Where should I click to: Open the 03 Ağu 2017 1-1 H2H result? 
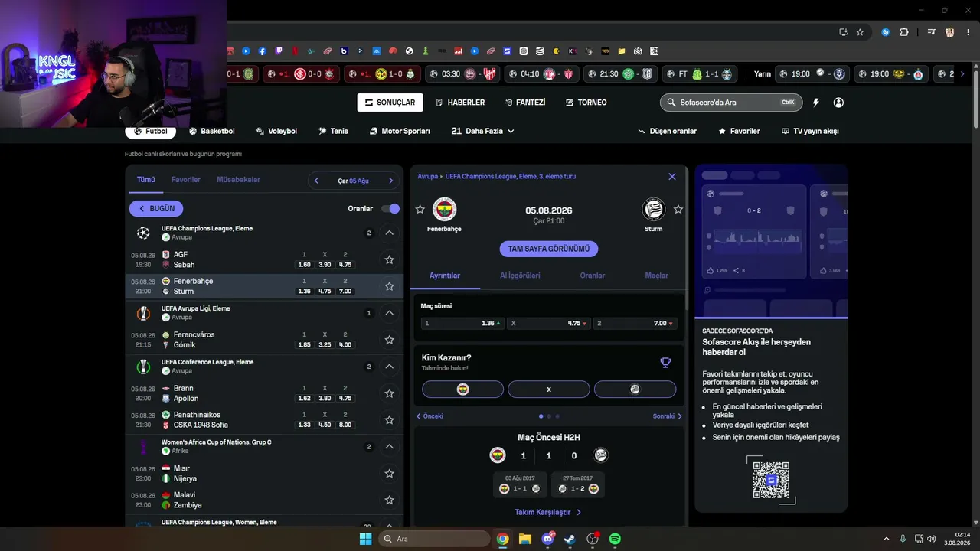[520, 484]
